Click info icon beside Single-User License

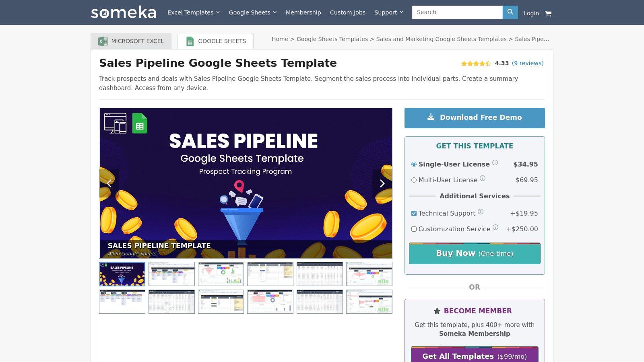[495, 162]
